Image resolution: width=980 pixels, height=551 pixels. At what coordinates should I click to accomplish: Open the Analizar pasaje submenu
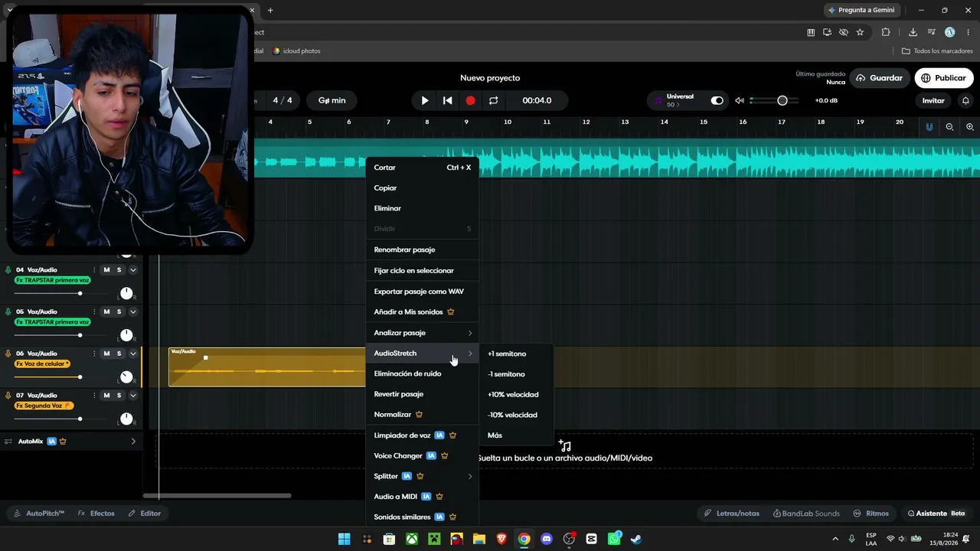click(422, 333)
